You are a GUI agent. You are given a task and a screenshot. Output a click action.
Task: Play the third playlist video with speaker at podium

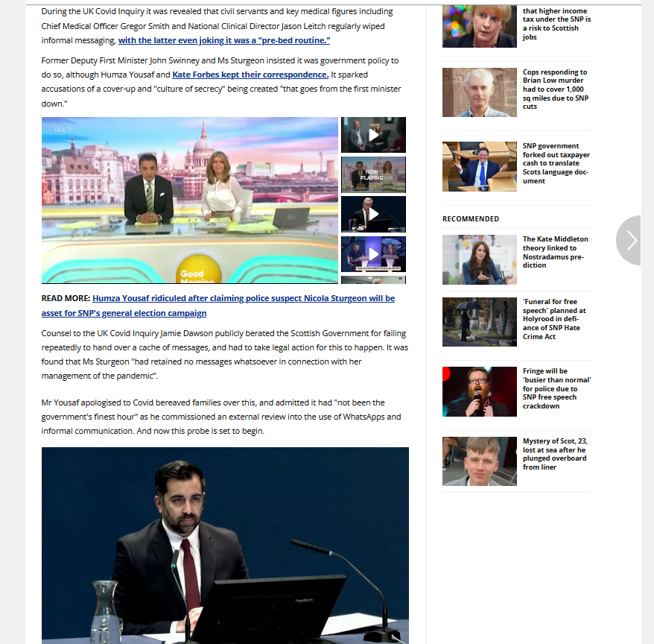pyautogui.click(x=373, y=214)
